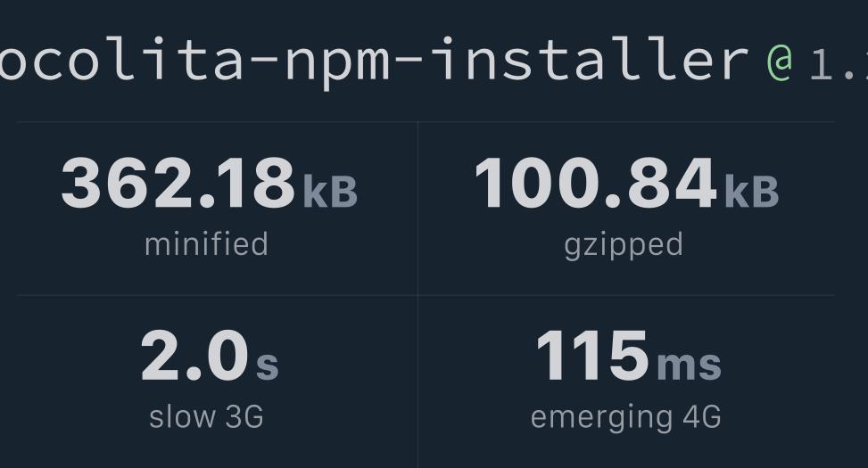868x468 pixels.
Task: Click the "ms" unit beside 115
Action: [689, 364]
